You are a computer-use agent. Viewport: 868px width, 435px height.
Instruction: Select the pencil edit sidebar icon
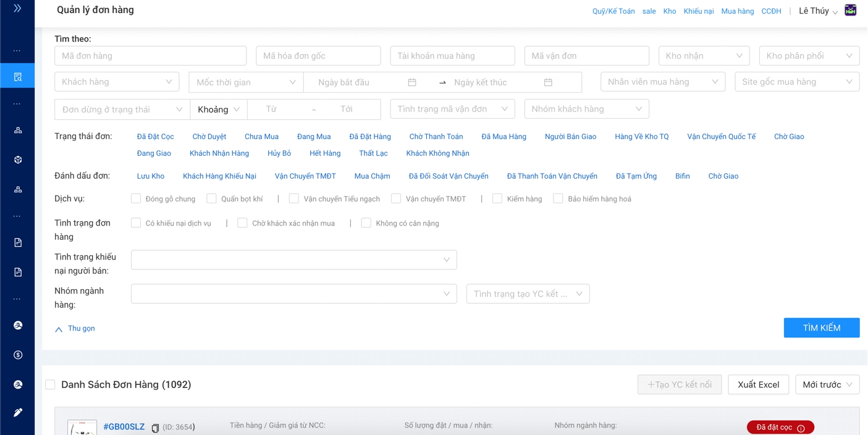tap(17, 412)
